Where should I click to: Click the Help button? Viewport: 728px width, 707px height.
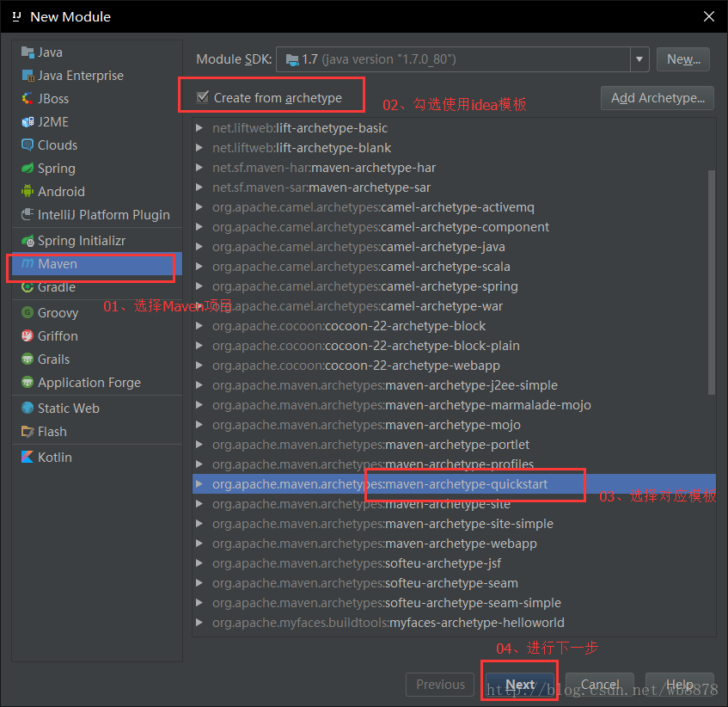(x=680, y=685)
